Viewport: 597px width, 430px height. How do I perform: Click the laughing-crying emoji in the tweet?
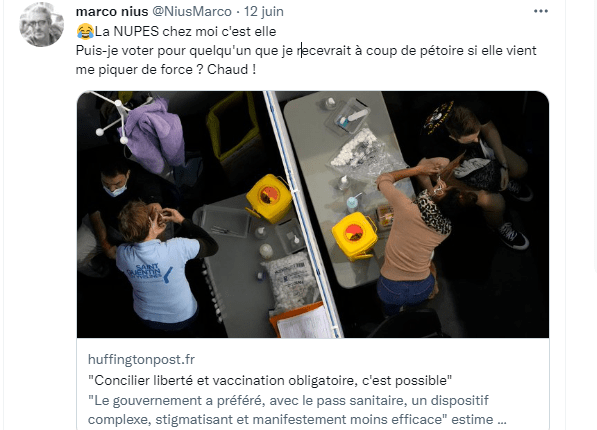(x=85, y=31)
